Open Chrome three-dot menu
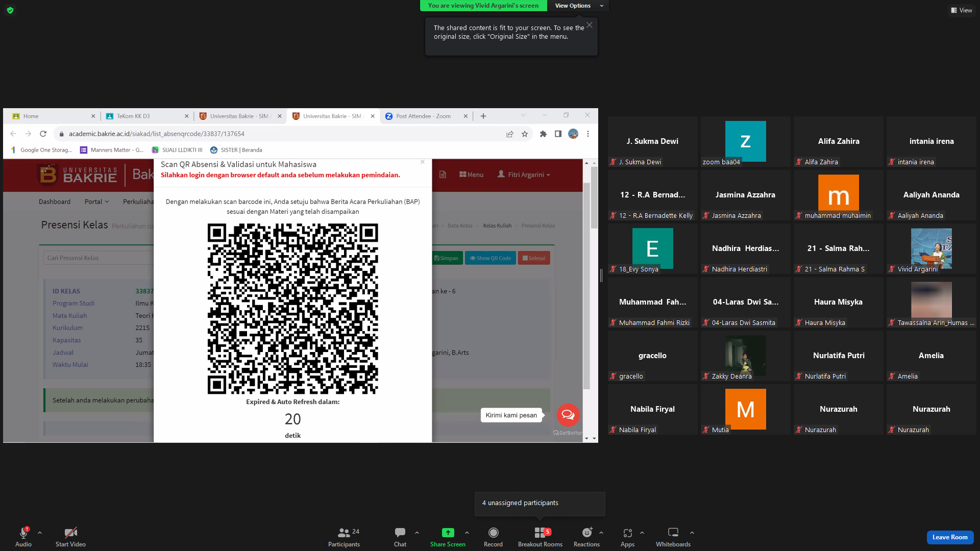The image size is (980, 551). [588, 134]
